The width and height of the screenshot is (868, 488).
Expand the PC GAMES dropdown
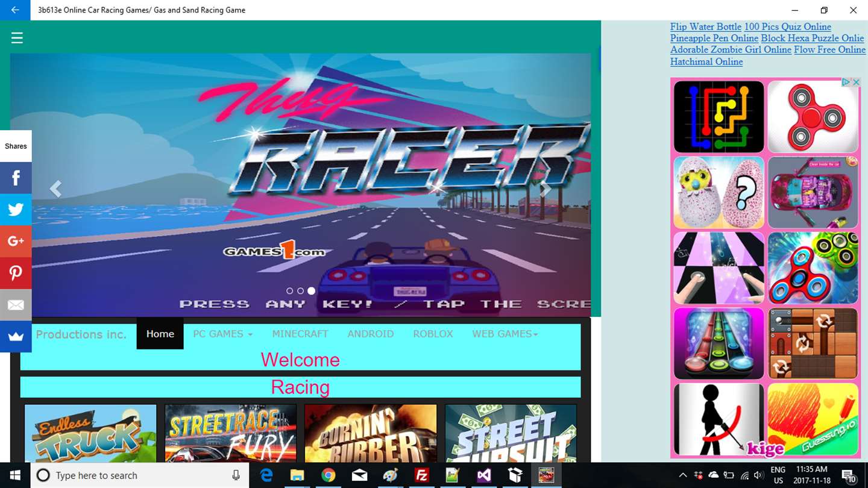point(222,334)
